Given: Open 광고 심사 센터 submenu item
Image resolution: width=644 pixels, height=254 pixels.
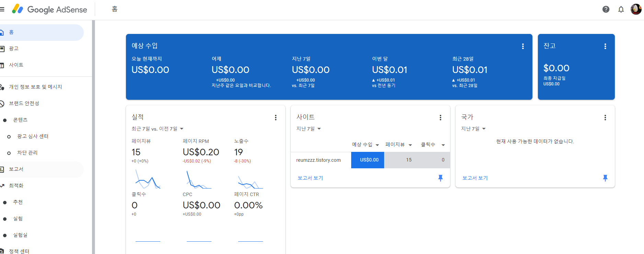Looking at the screenshot, I should pos(33,136).
